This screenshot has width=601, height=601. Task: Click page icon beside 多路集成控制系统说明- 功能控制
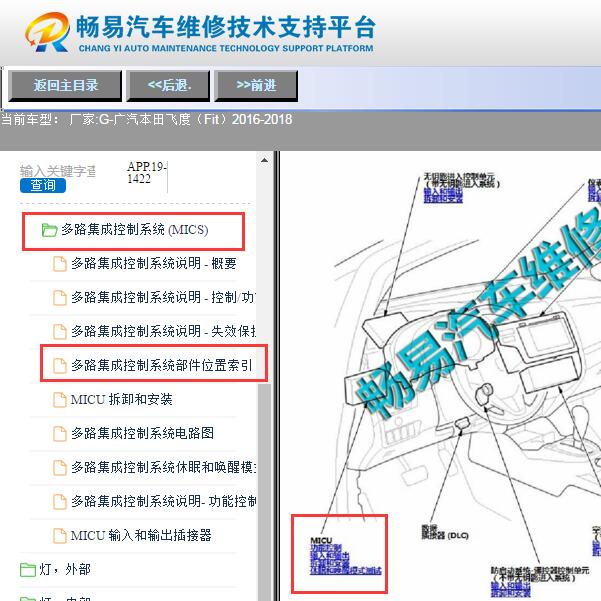click(x=59, y=501)
